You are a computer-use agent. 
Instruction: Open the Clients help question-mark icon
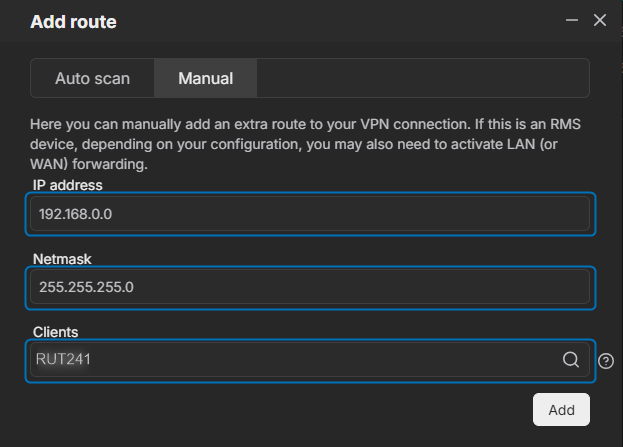coord(606,361)
